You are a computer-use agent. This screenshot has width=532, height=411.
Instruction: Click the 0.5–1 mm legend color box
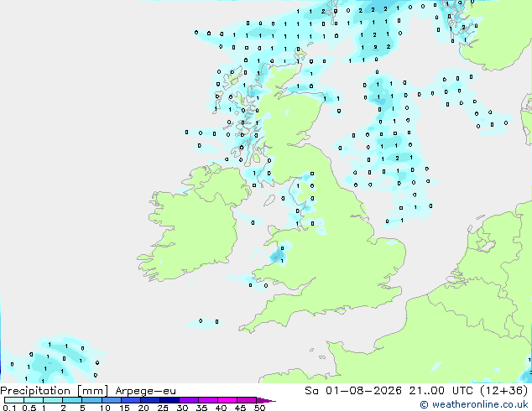click(x=34, y=400)
